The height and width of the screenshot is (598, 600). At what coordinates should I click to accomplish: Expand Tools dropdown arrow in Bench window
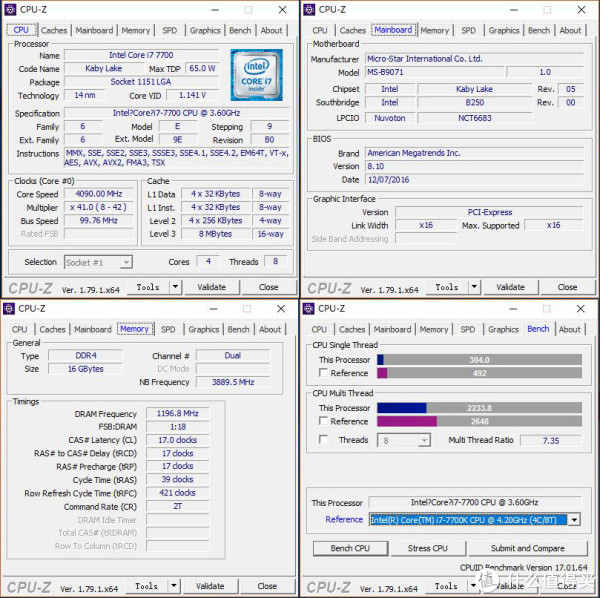[473, 585]
